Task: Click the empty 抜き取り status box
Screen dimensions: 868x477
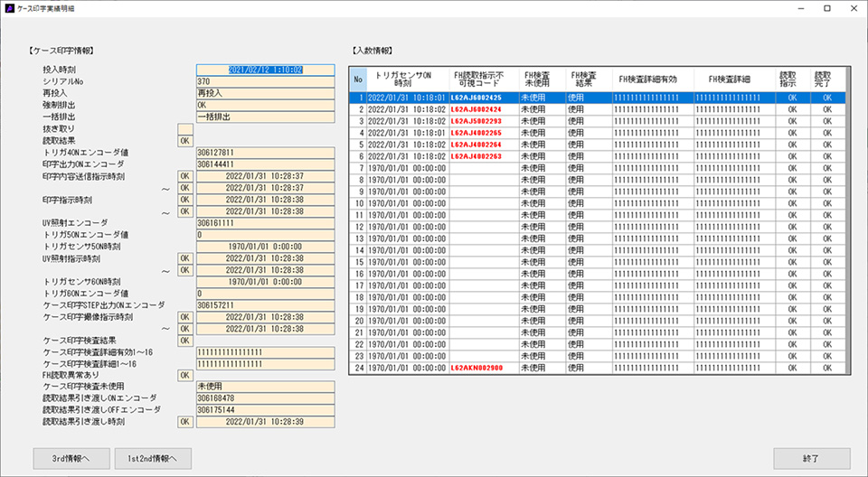Action: tap(185, 128)
